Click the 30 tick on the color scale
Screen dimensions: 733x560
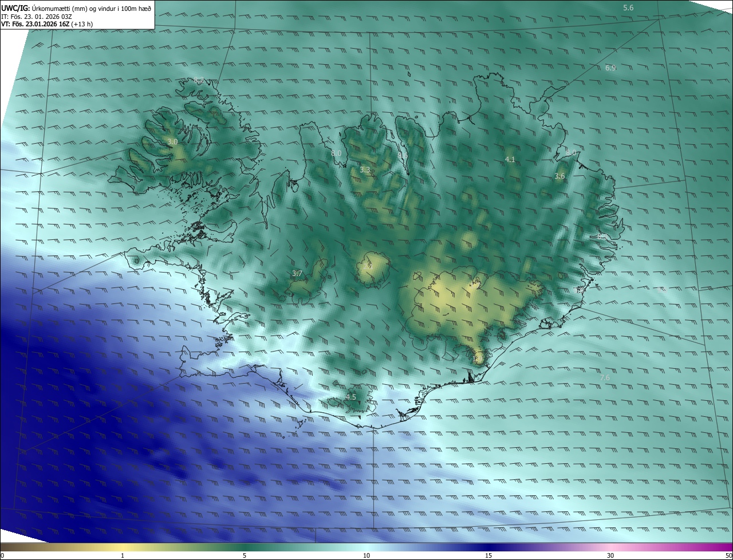[x=610, y=555]
